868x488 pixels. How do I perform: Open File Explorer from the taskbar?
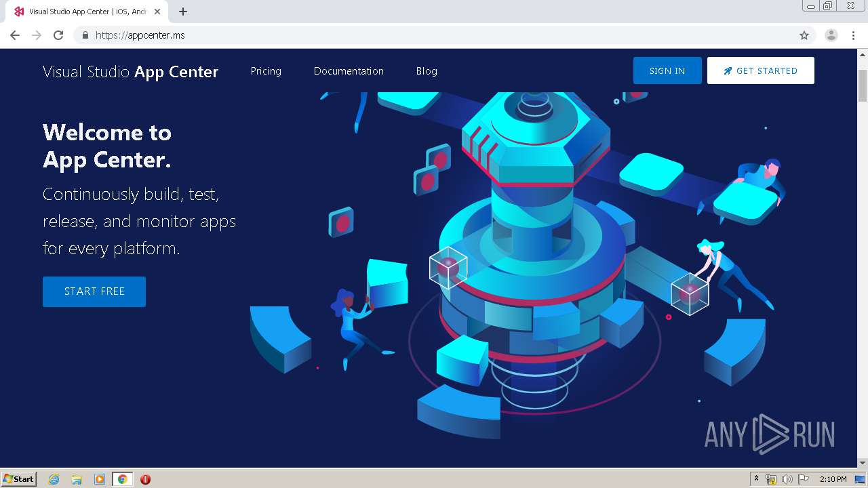(77, 479)
